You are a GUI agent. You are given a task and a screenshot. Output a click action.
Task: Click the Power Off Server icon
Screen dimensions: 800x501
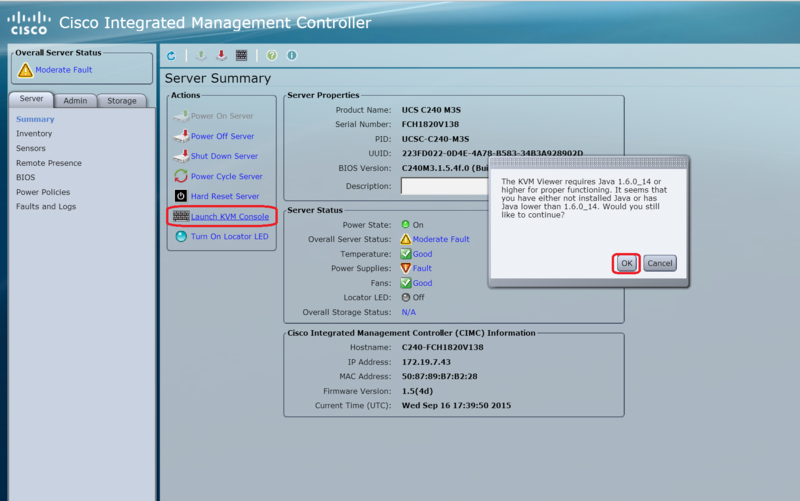(181, 136)
